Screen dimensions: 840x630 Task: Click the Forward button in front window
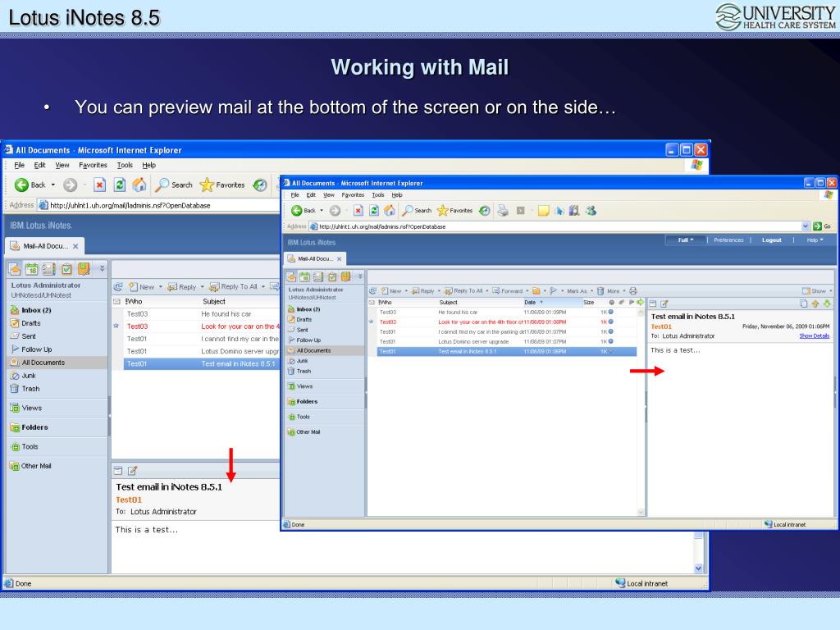click(507, 291)
